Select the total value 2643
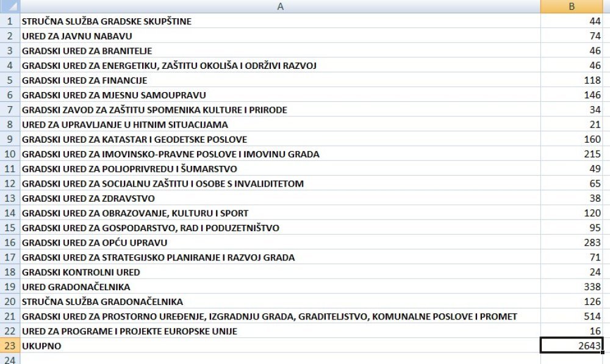This screenshot has height=364, width=610. 572,346
